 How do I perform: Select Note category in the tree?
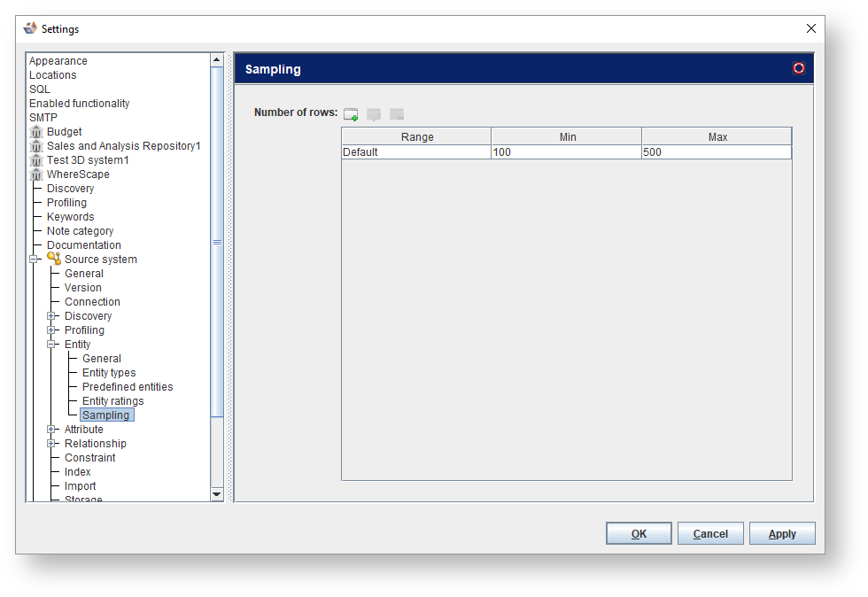(81, 231)
